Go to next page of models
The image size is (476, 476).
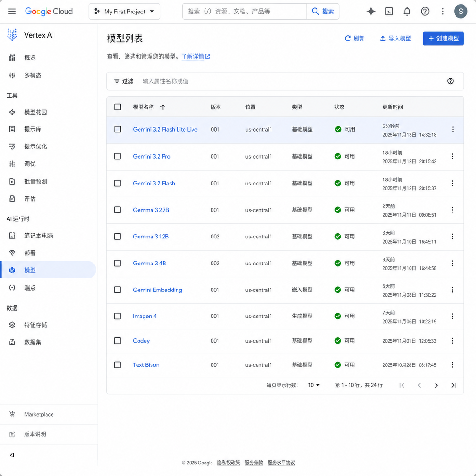pos(436,385)
